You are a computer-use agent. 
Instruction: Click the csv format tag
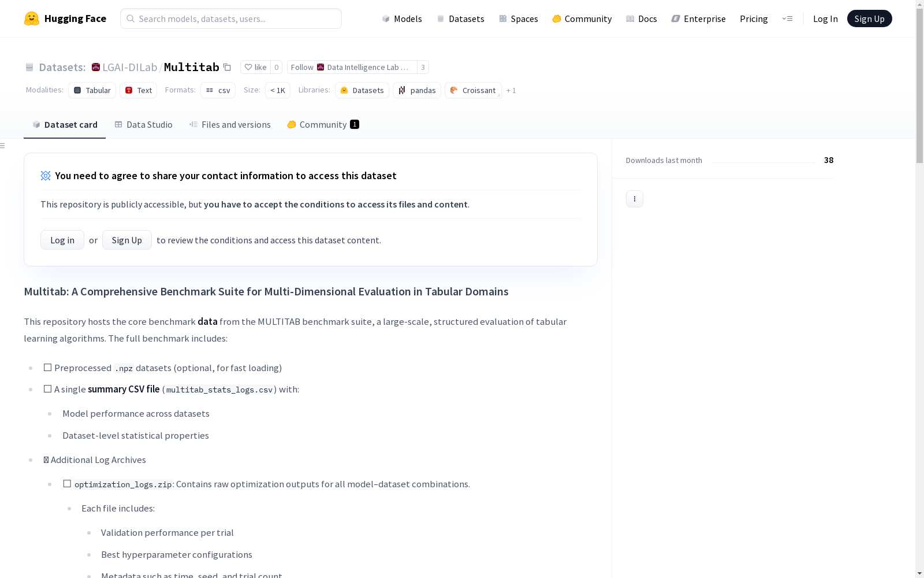point(218,90)
